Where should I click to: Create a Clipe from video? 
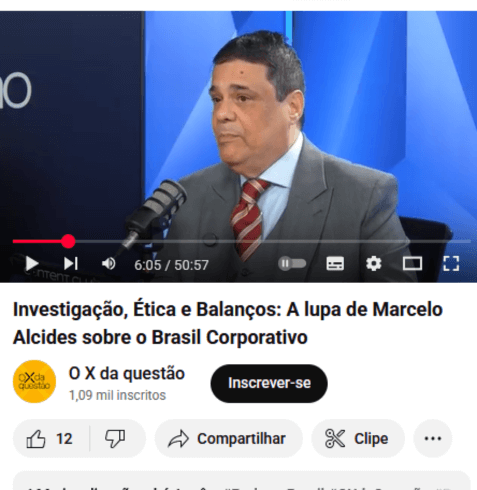pyautogui.click(x=358, y=439)
